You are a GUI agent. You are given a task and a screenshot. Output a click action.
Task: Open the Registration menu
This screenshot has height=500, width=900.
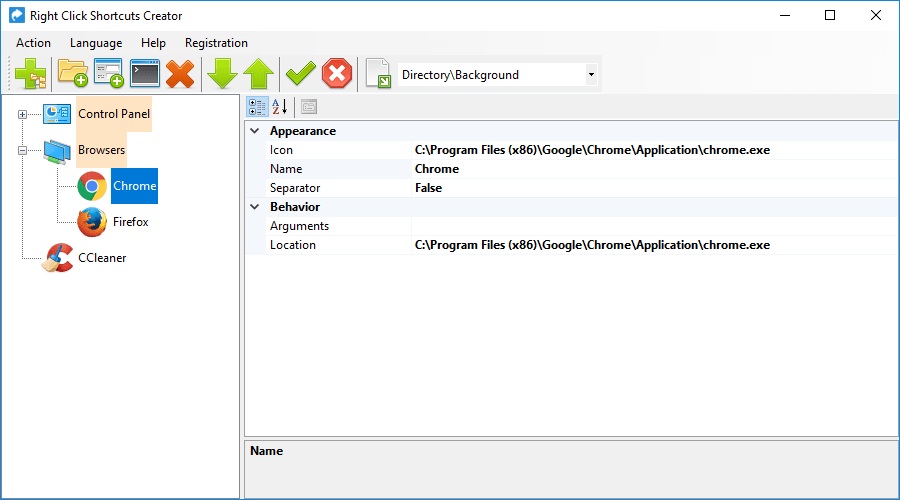coord(216,43)
